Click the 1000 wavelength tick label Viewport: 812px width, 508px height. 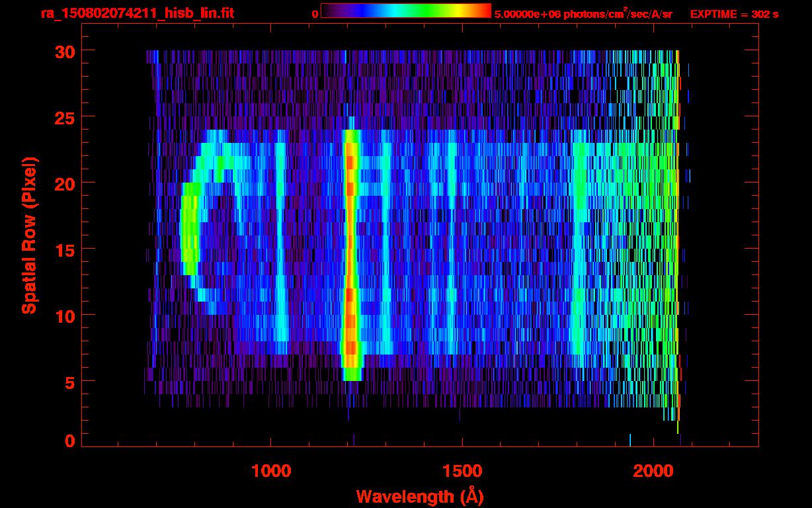271,472
